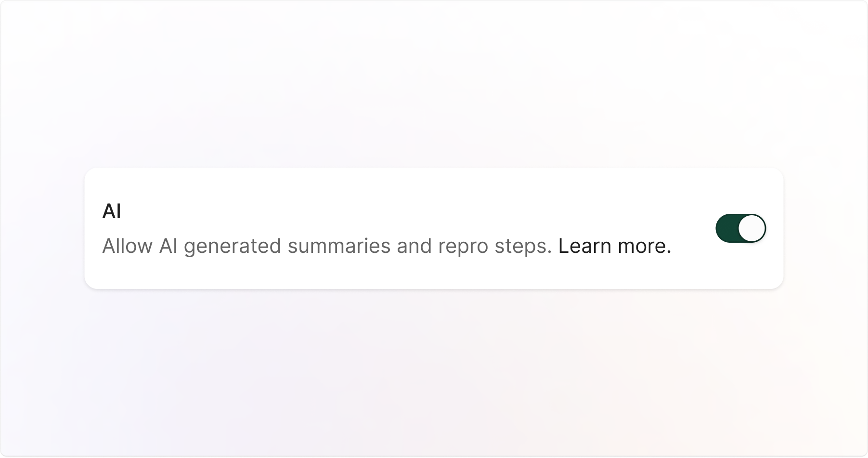Open "Learn more" about AI summaries

614,246
